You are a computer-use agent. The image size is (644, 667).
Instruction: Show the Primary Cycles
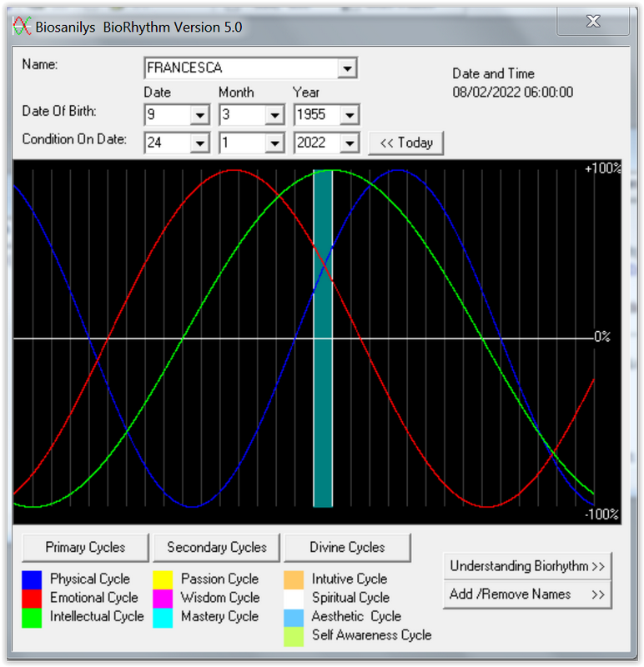pos(85,547)
